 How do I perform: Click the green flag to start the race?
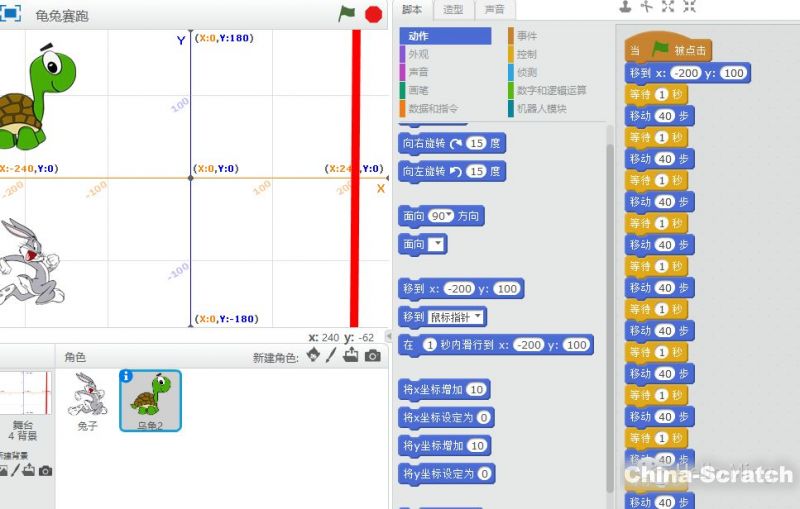click(x=347, y=14)
